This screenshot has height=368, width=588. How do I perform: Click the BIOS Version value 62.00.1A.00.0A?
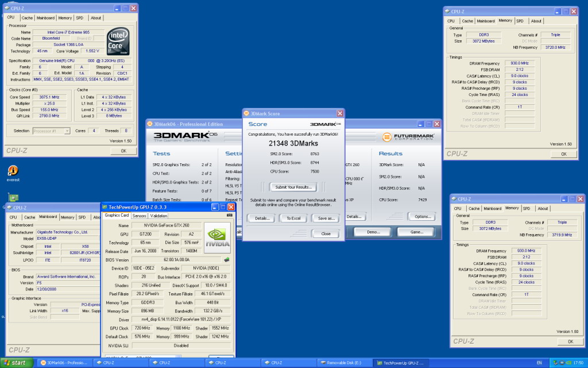pos(177,259)
